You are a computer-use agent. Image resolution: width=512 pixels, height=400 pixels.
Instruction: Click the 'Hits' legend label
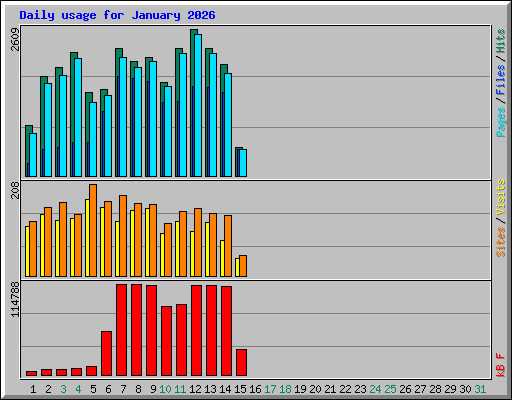click(x=501, y=41)
